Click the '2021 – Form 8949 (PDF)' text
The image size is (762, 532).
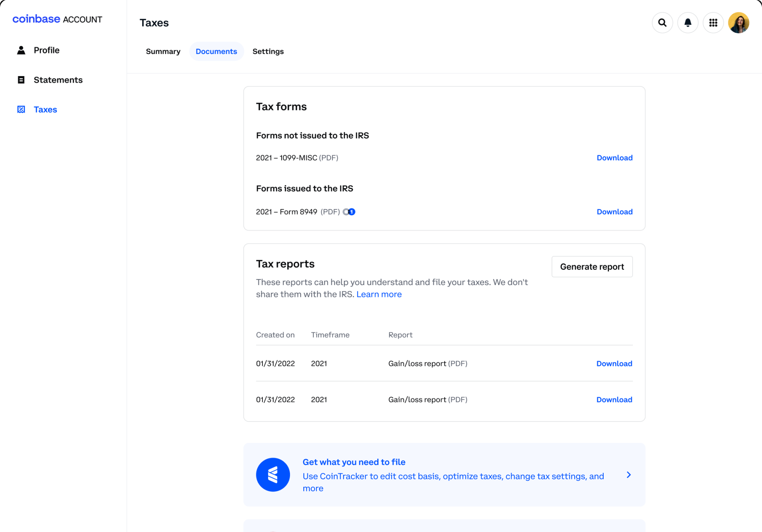click(298, 212)
